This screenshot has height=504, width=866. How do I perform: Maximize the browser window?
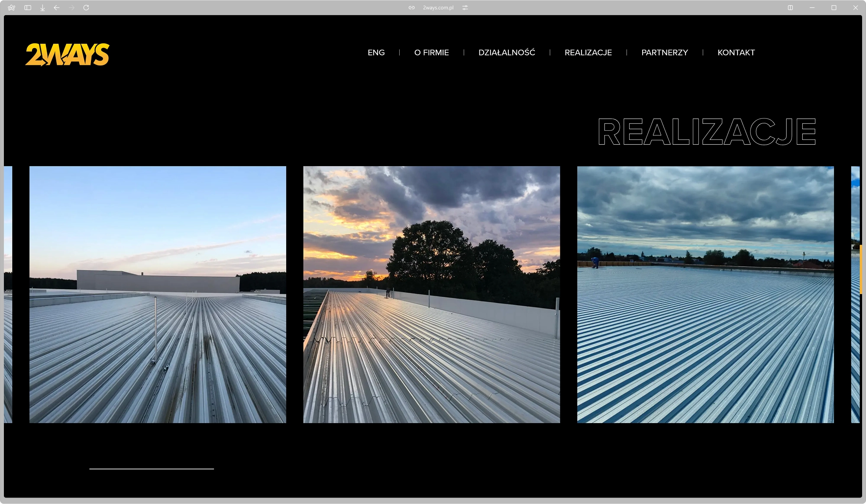[834, 8]
